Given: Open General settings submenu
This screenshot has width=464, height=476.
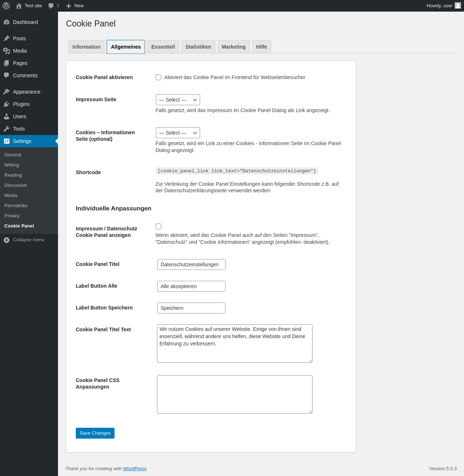Looking at the screenshot, I should click(13, 155).
